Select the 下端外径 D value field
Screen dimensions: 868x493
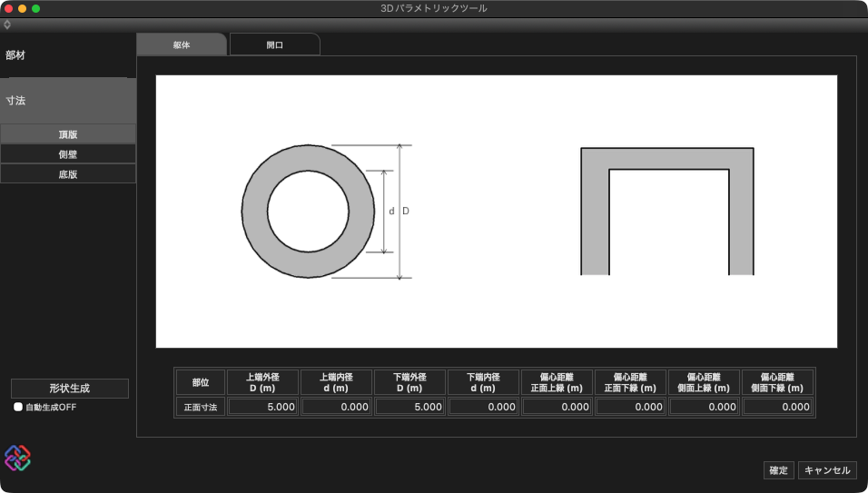coord(409,408)
